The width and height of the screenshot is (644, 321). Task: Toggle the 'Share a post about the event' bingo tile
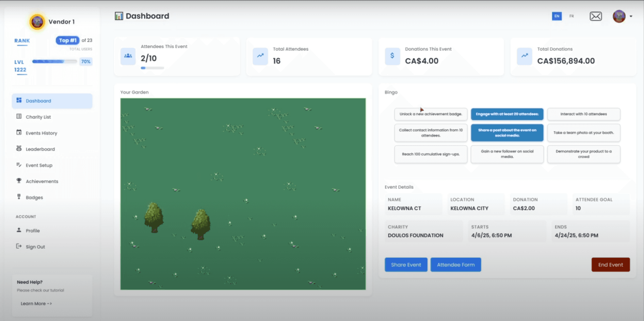click(x=507, y=133)
